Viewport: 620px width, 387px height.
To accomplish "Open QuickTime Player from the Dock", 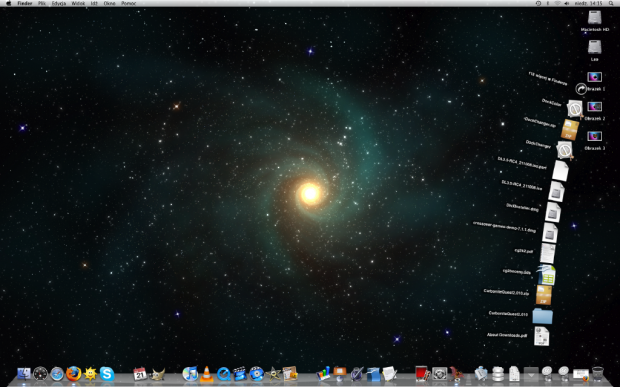I will pyautogui.click(x=223, y=374).
